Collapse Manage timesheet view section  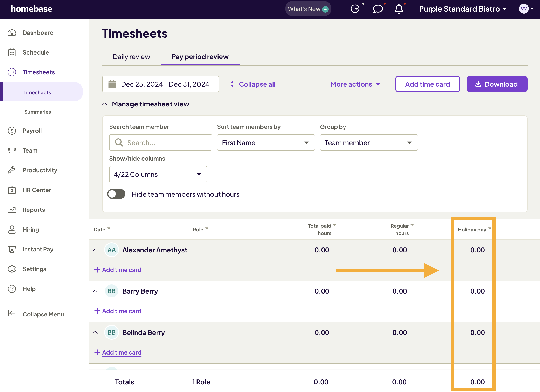(x=105, y=104)
